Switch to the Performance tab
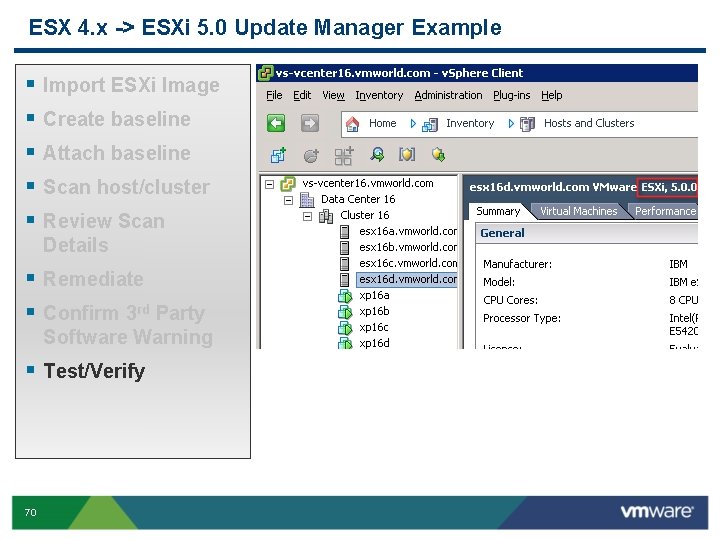The width and height of the screenshot is (720, 540). point(665,211)
